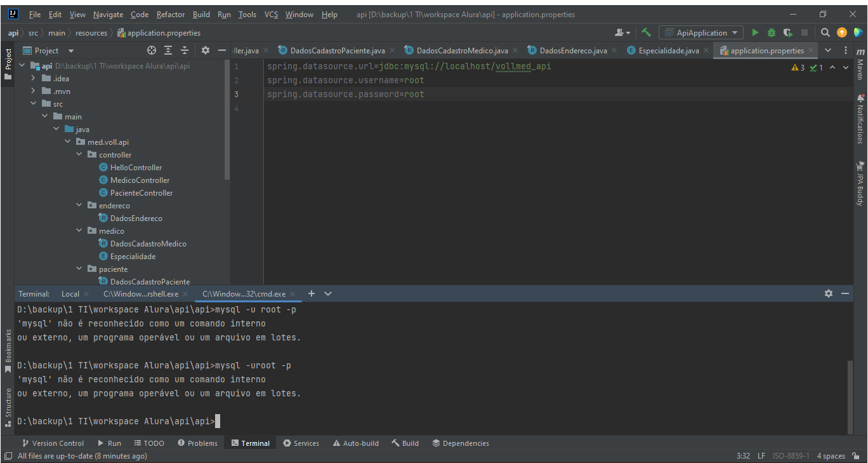Image resolution: width=868 pixels, height=463 pixels.
Task: Click the Build Project hammer icon
Action: tap(646, 32)
